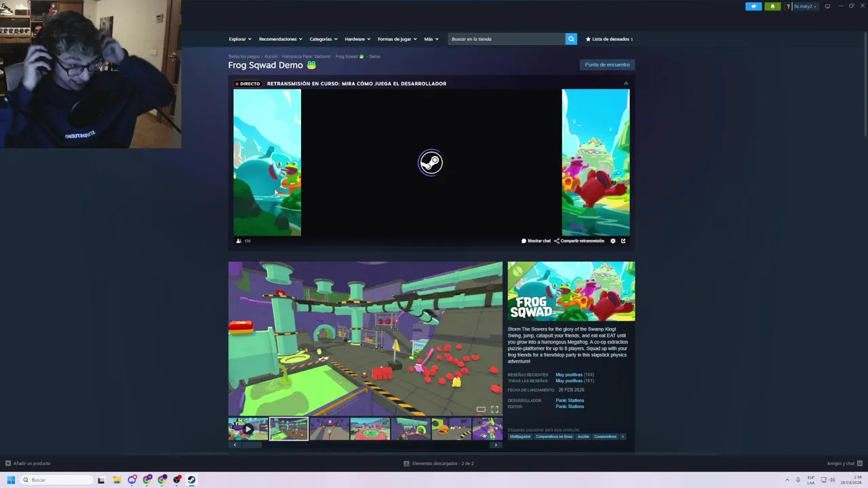Pop out the broadcast in new window
Viewport: 868px width, 488px height.
623,241
